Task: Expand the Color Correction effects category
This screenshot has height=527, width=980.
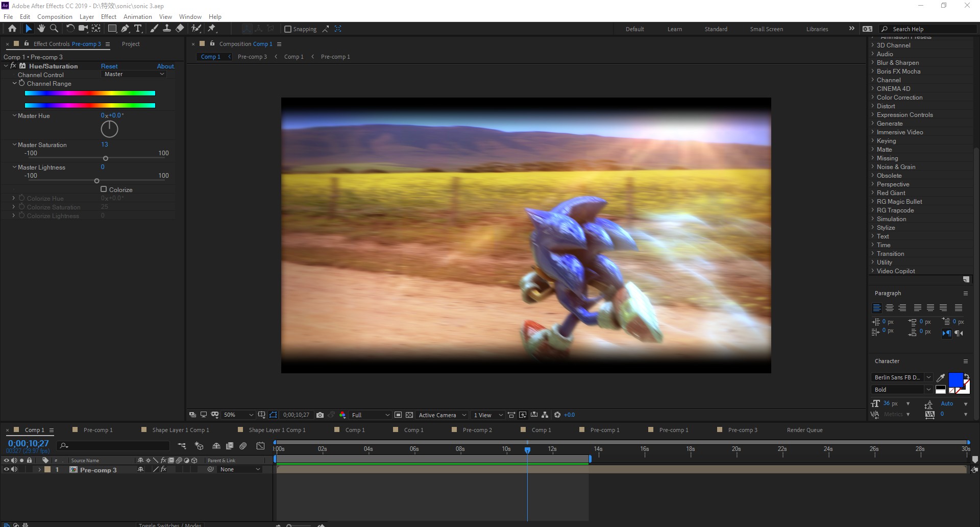Action: click(x=899, y=97)
